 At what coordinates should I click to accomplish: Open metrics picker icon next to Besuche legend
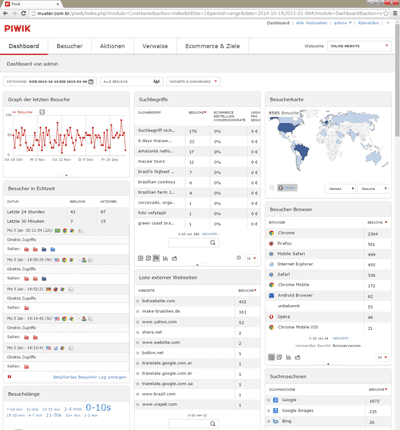(x=42, y=112)
